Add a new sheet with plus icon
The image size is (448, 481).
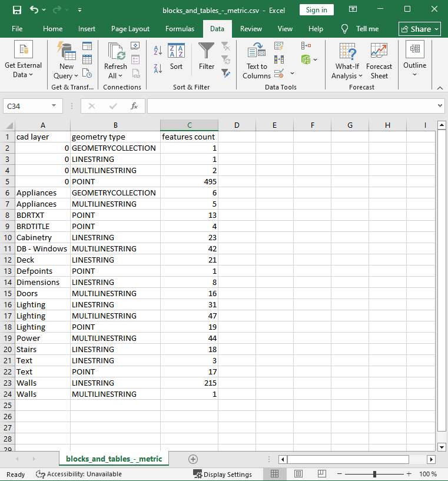point(193,459)
